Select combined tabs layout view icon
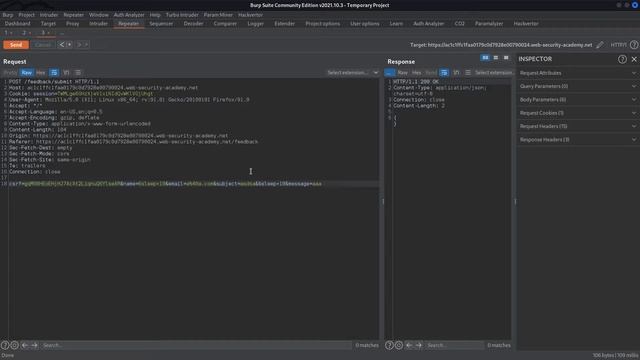The height and width of the screenshot is (360, 640). pos(506,58)
